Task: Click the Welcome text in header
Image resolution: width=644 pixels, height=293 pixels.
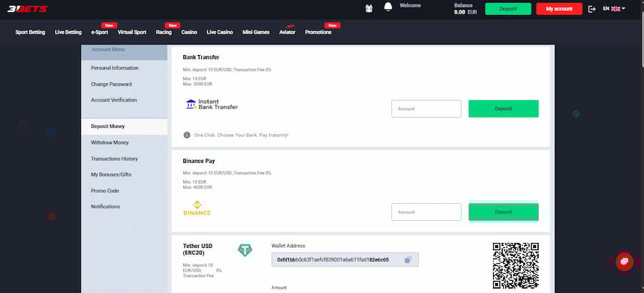Action: (410, 6)
